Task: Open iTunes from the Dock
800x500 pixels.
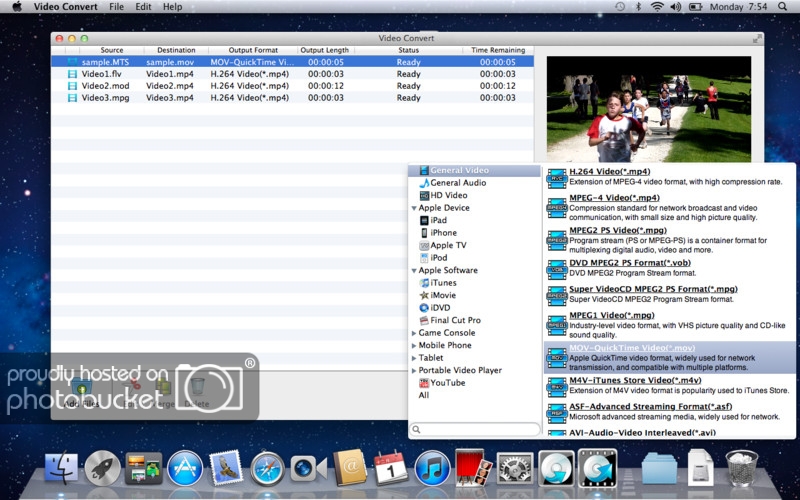Action: click(432, 468)
